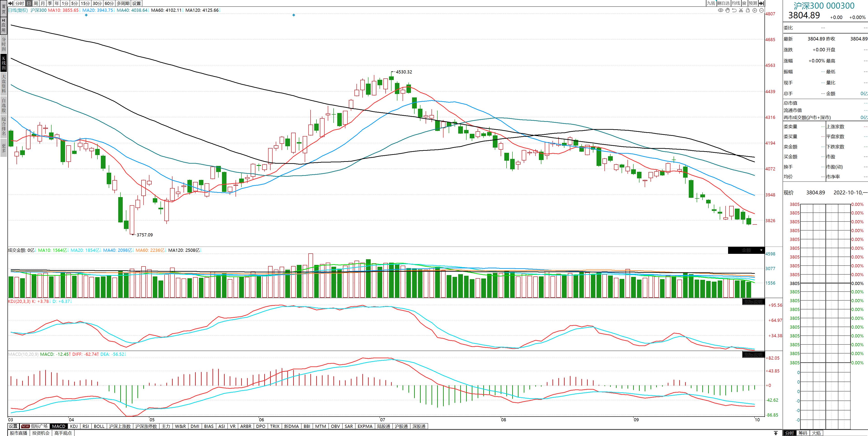
Task: Toggle the padlock lock icon
Action: [x=748, y=10]
